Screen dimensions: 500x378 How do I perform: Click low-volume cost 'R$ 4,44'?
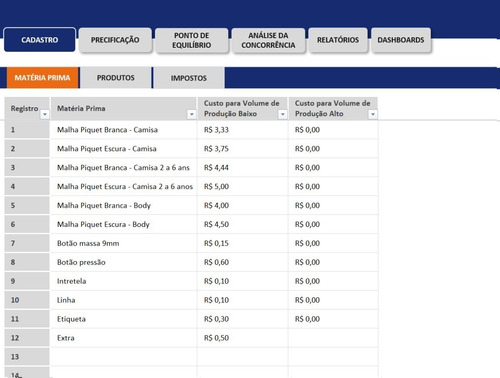point(243,168)
